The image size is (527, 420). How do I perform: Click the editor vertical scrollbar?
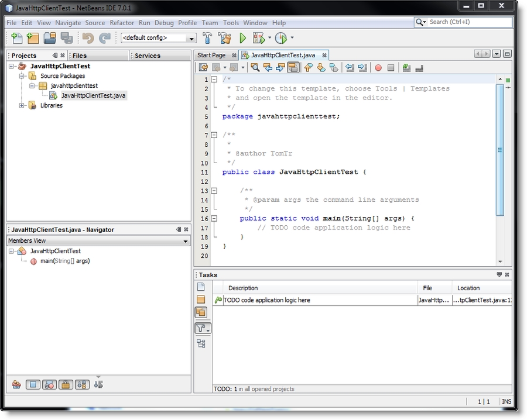coord(499,150)
